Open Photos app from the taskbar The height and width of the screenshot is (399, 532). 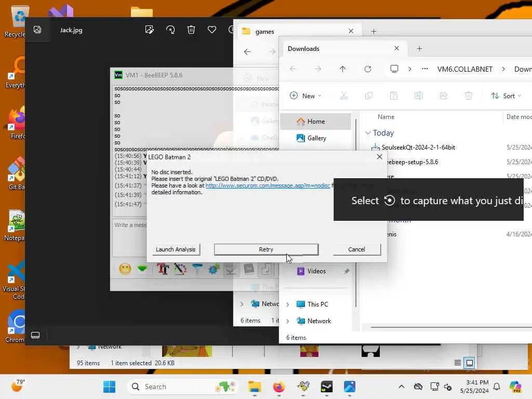point(350,387)
